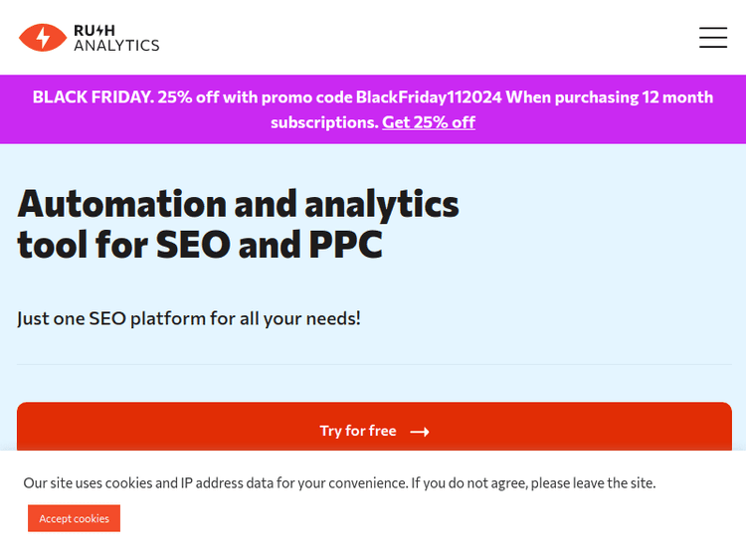Click the ANALYTICS word in the logo
The width and height of the screenshot is (746, 560).
(x=116, y=46)
